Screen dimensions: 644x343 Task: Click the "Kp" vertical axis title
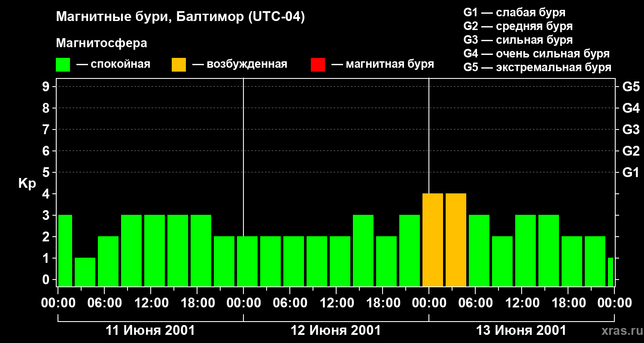[27, 184]
